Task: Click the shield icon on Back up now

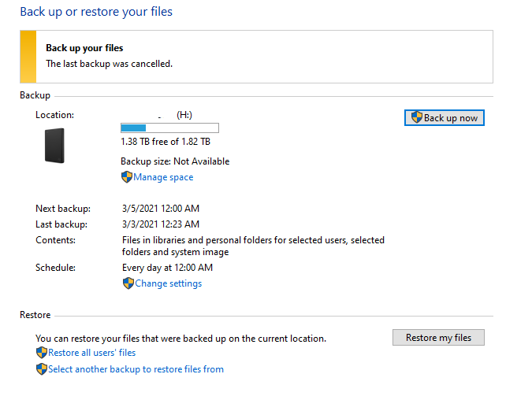Action: (417, 117)
